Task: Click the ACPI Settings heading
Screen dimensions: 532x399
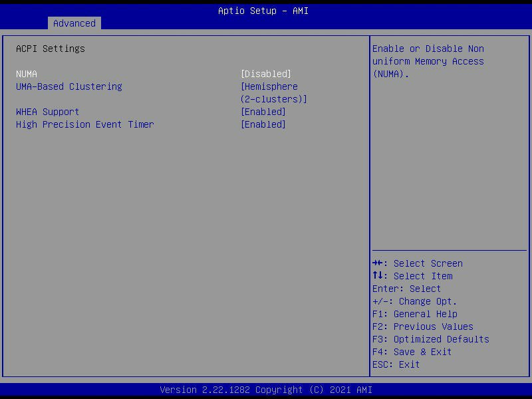Action: [51, 49]
